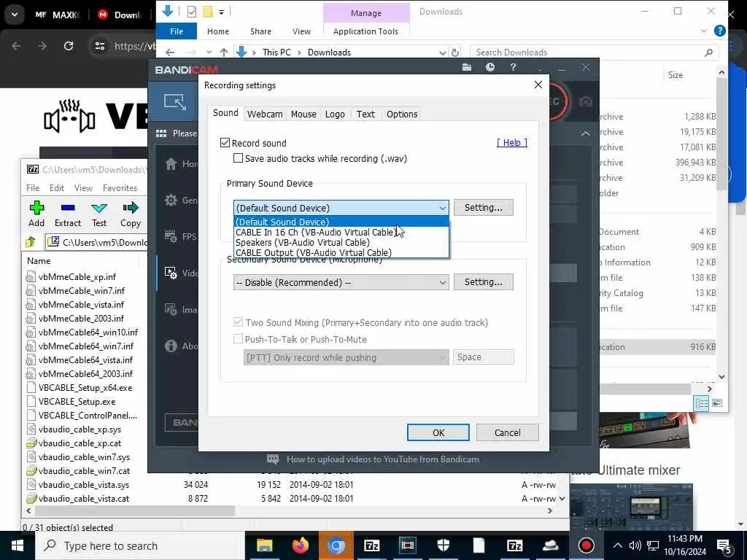Click the 7-Zip Test toolbar icon
747x560 pixels.
[x=99, y=208]
